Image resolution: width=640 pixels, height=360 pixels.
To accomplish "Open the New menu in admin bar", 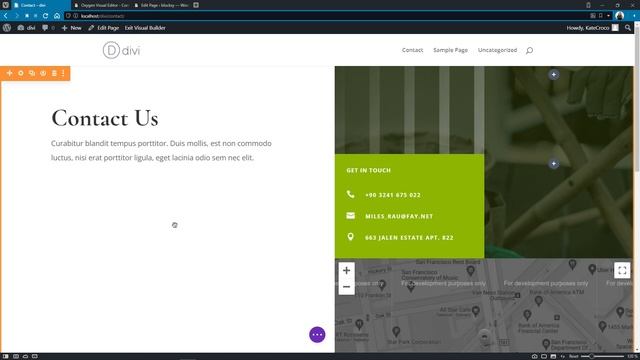I will pos(71,28).
